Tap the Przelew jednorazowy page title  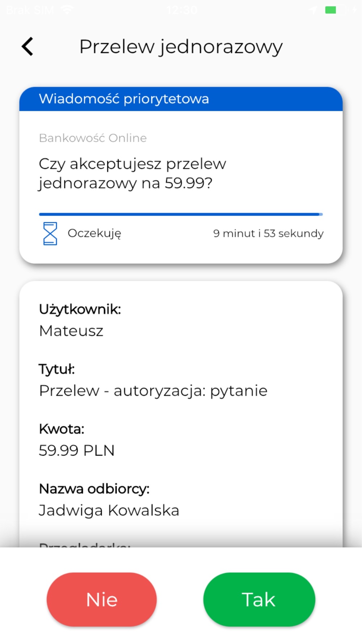point(181,47)
